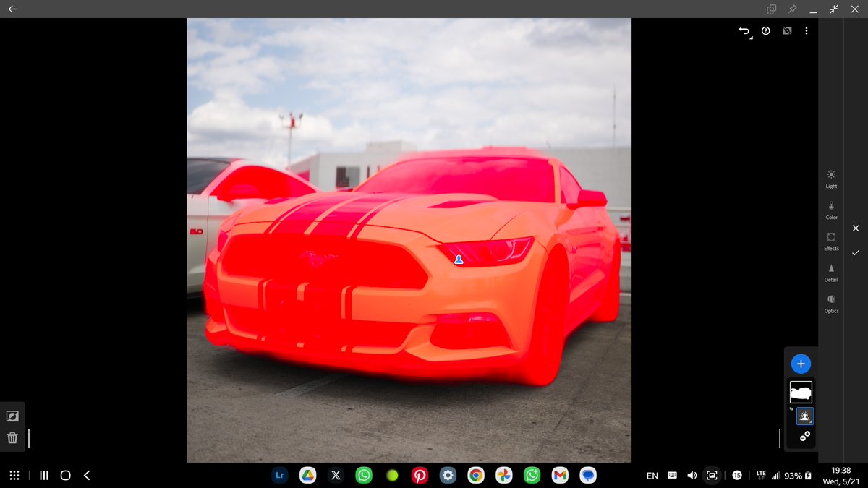
Task: Open Lightroom from the taskbar
Action: click(279, 476)
